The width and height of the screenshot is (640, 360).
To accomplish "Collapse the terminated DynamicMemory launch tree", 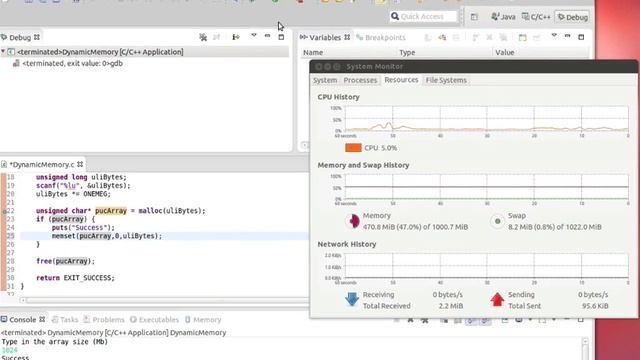I will [3, 52].
